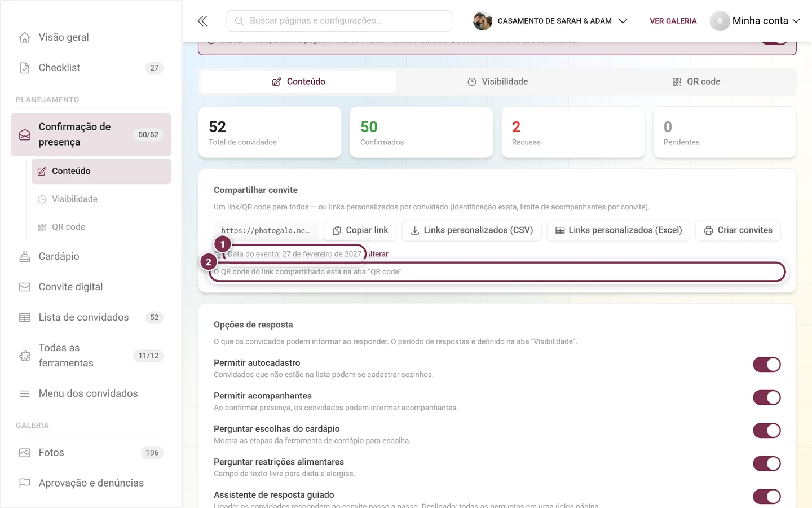Viewport: 812px width, 508px height.
Task: Open Cardápio tool in sidebar
Action: click(91, 256)
